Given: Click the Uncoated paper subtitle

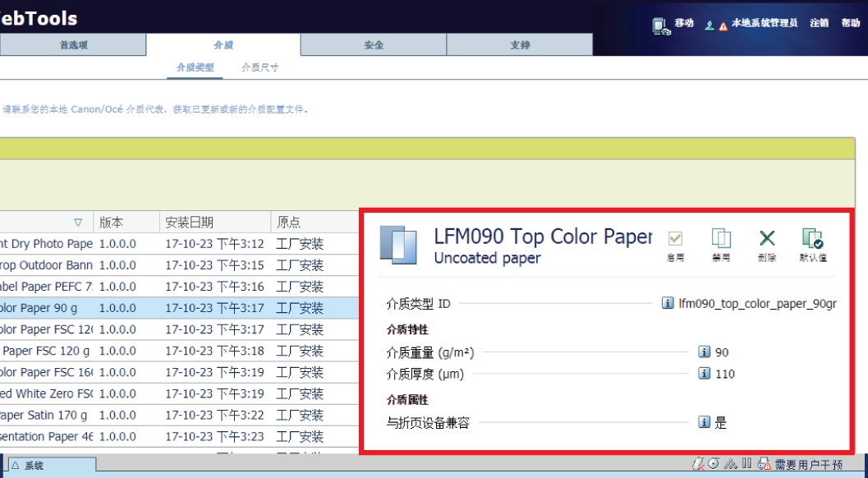Looking at the screenshot, I should coord(487,258).
